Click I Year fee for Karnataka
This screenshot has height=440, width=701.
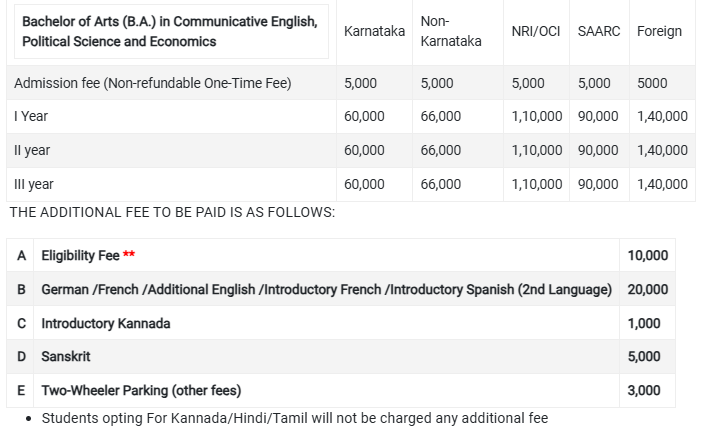pos(364,116)
